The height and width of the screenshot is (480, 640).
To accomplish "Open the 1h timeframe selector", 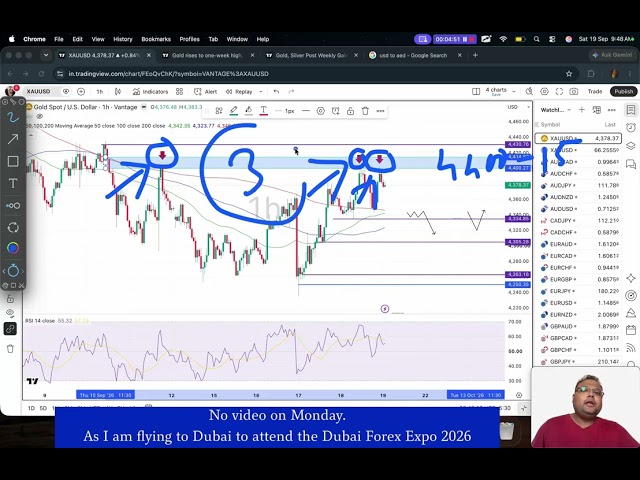I will 100,91.
